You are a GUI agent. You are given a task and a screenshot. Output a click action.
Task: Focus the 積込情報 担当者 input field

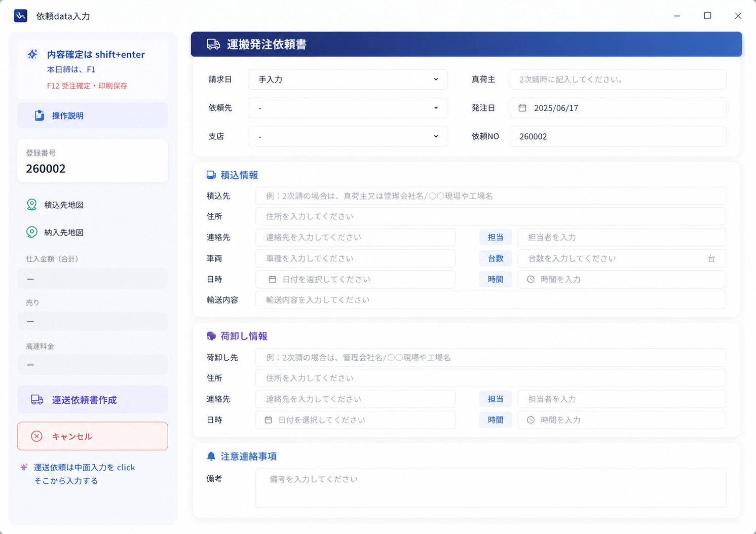pos(622,237)
